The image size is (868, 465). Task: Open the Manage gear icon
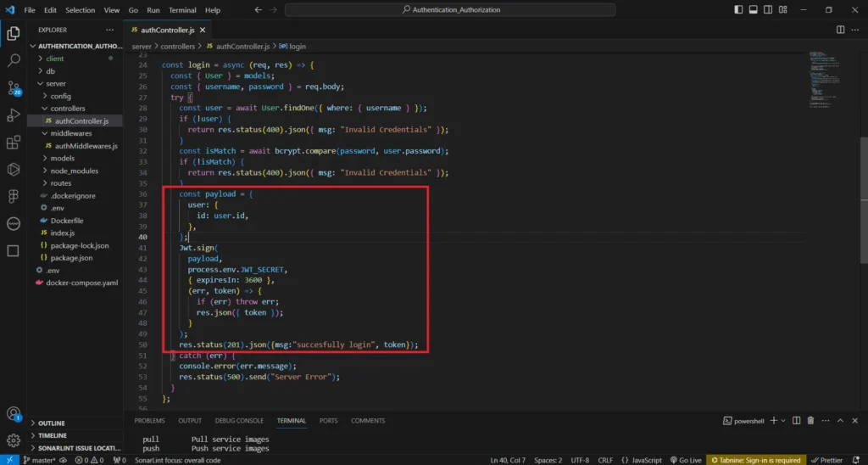click(x=14, y=440)
